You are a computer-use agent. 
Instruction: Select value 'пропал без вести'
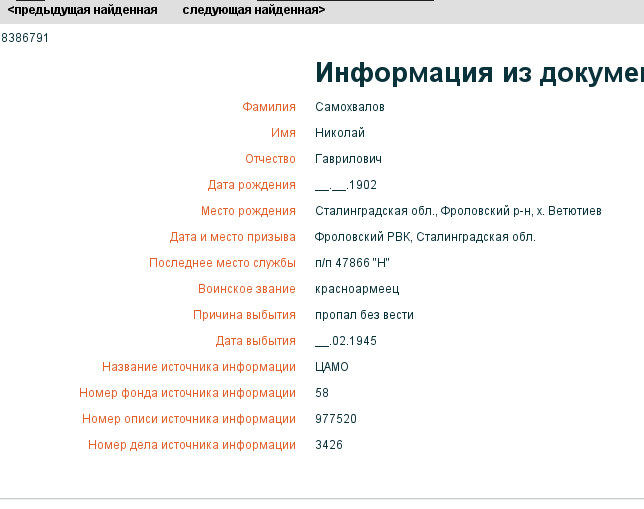[364, 315]
